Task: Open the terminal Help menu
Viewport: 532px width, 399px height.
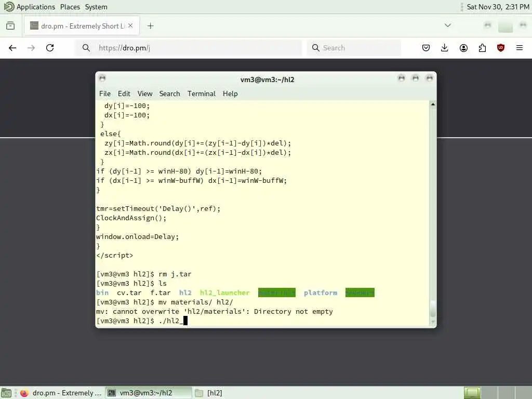Action: click(x=230, y=94)
